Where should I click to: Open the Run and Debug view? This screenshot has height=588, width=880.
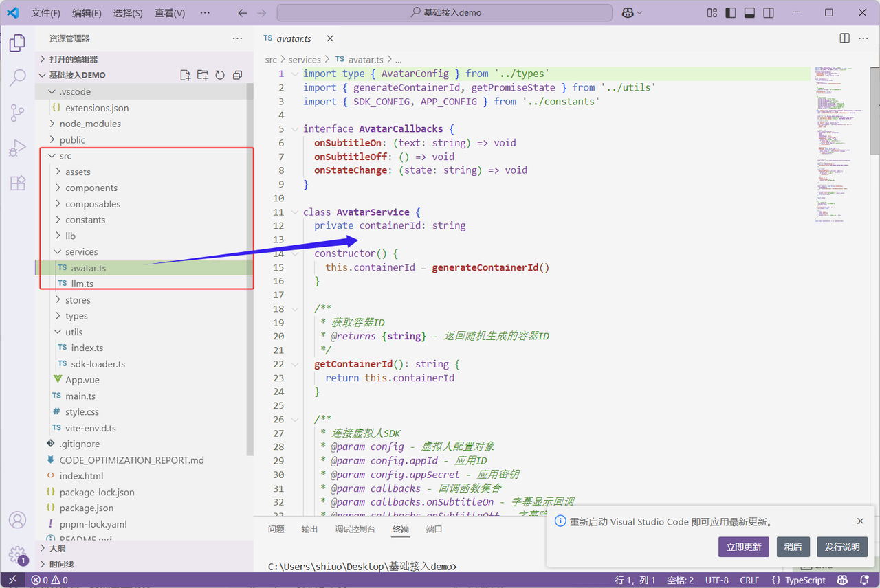(17, 148)
